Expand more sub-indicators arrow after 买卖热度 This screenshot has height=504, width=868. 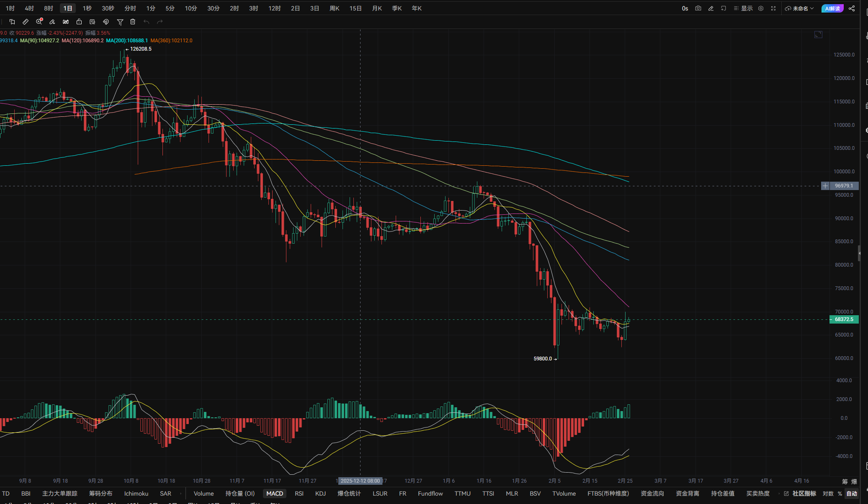tap(779, 494)
